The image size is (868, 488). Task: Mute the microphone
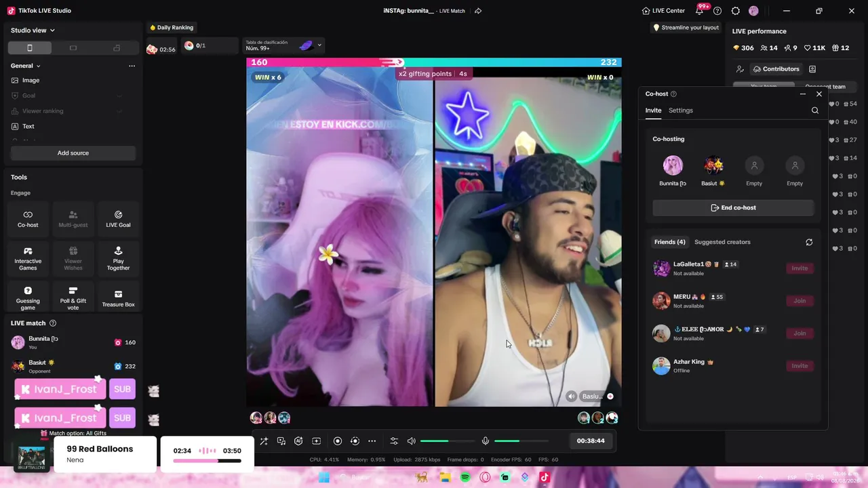tap(486, 441)
